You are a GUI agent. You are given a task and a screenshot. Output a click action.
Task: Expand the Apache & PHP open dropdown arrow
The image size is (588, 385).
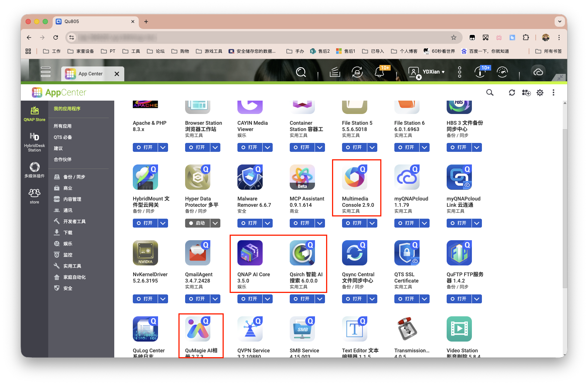click(163, 147)
